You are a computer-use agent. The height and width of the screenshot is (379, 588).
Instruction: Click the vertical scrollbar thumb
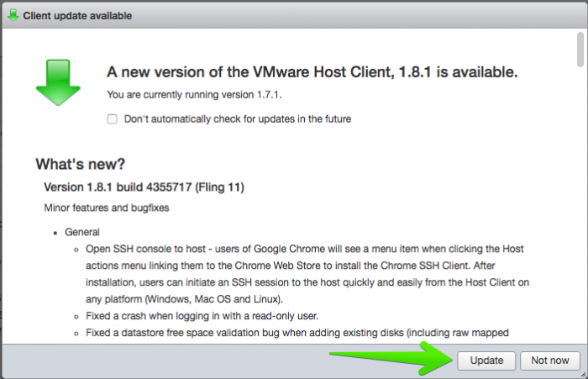(x=580, y=49)
